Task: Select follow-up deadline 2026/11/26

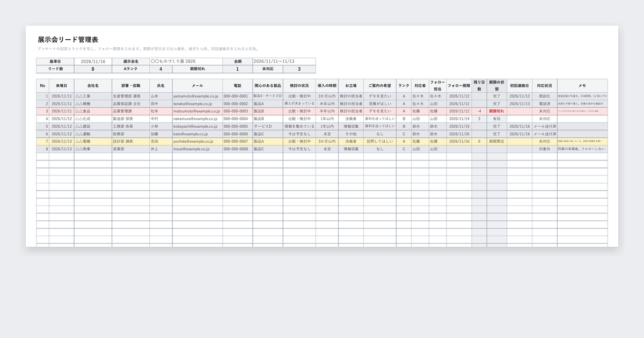Action: tap(459, 134)
